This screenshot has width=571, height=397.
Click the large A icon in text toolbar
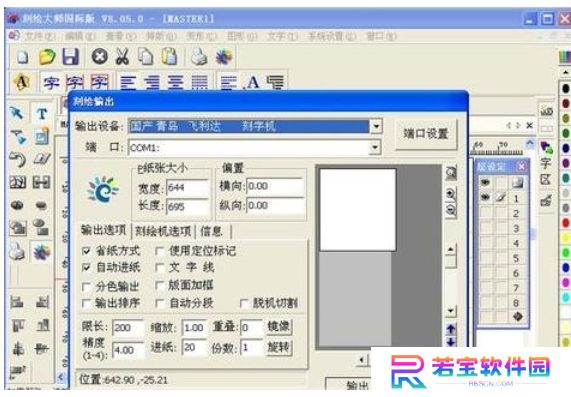pos(253,82)
